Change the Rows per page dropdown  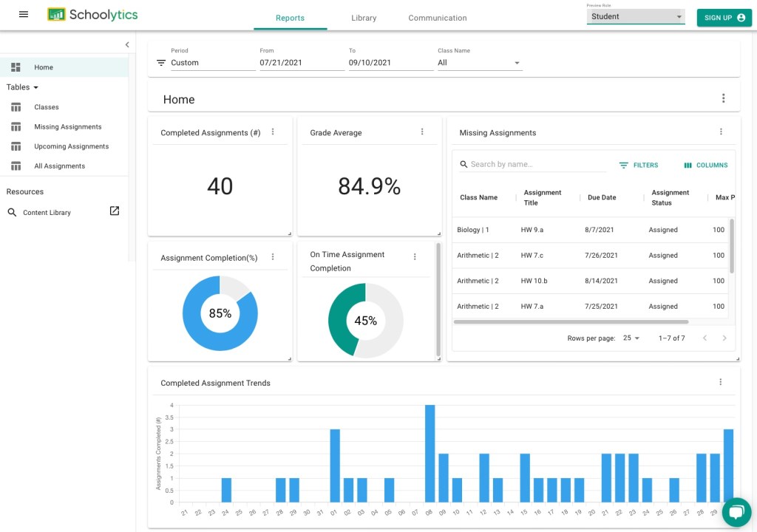point(631,338)
